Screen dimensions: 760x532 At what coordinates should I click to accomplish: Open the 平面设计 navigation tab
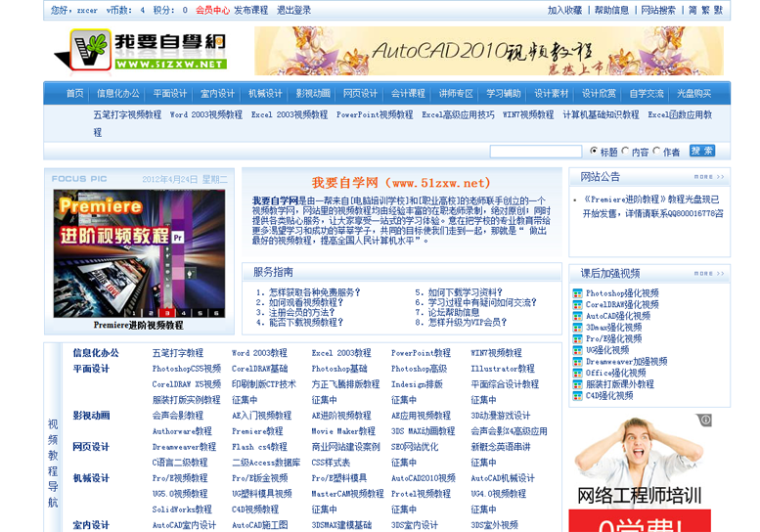click(169, 94)
